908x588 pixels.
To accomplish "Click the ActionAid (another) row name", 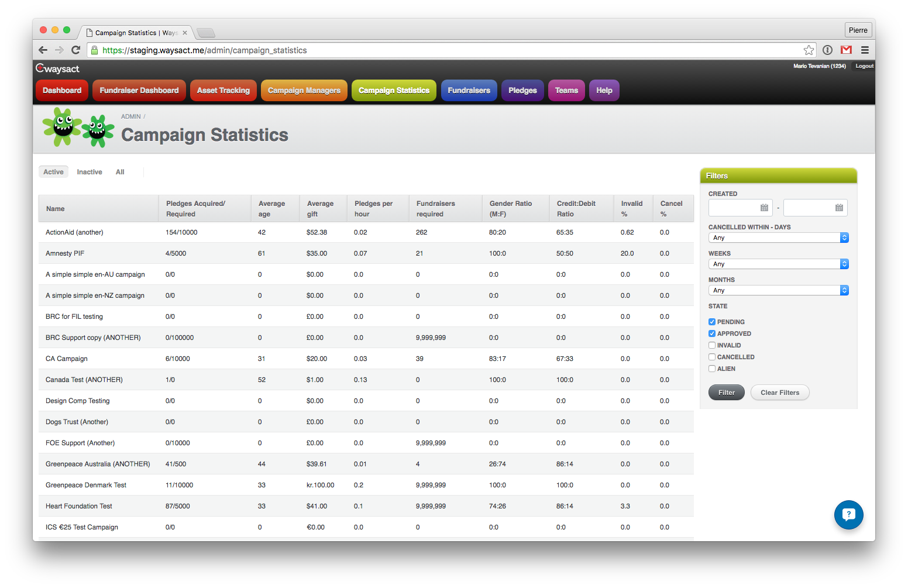I will point(74,232).
